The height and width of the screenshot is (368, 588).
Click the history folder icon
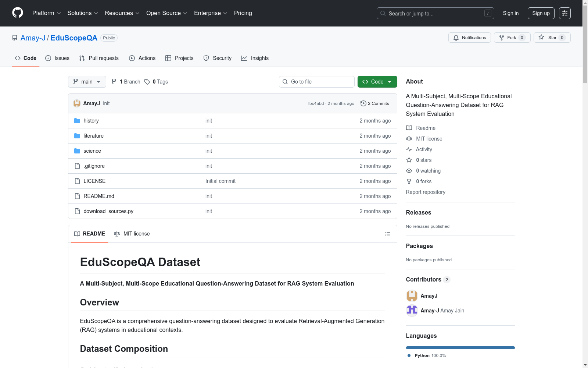pos(77,121)
